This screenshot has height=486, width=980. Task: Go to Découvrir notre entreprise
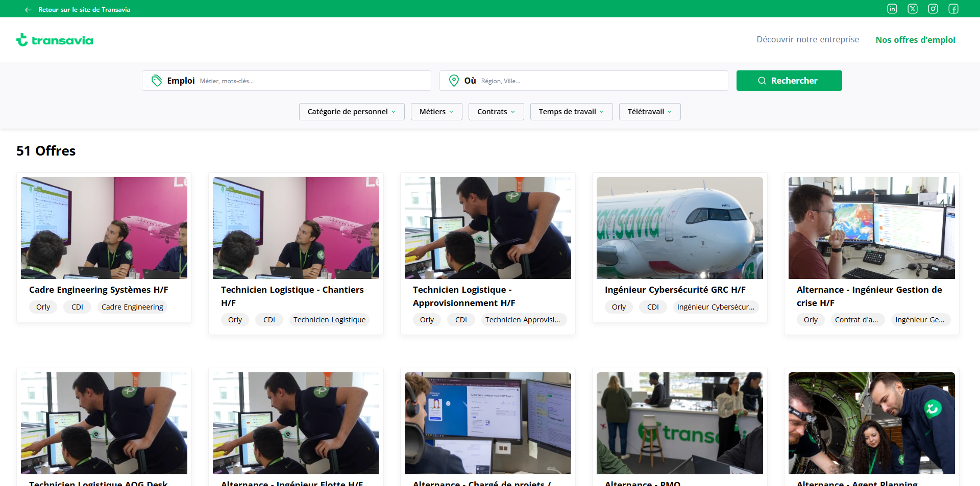[x=807, y=39]
